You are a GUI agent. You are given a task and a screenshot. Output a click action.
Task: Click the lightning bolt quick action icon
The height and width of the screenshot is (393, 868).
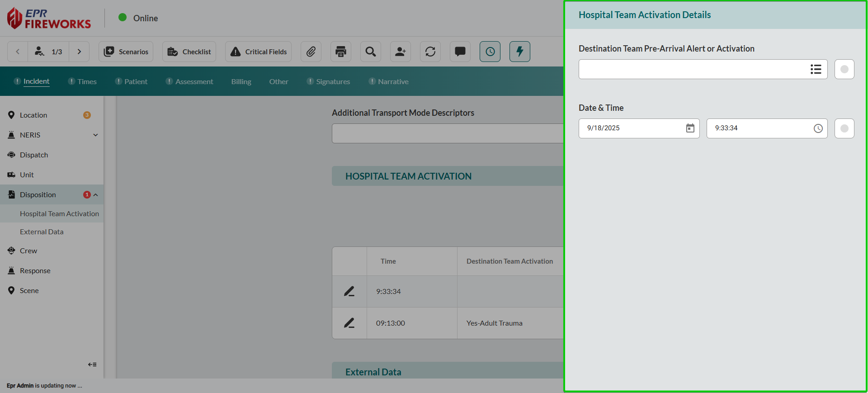[520, 52]
